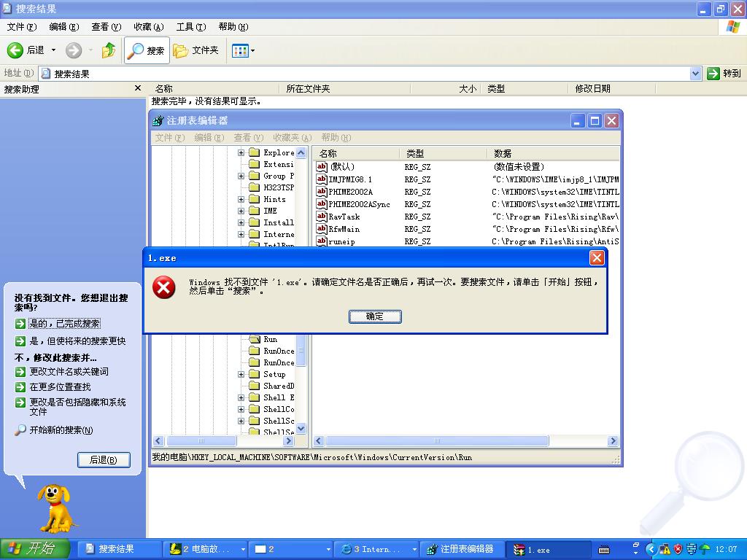
Task: Select the SharedD folder in registry tree
Action: coord(272,386)
